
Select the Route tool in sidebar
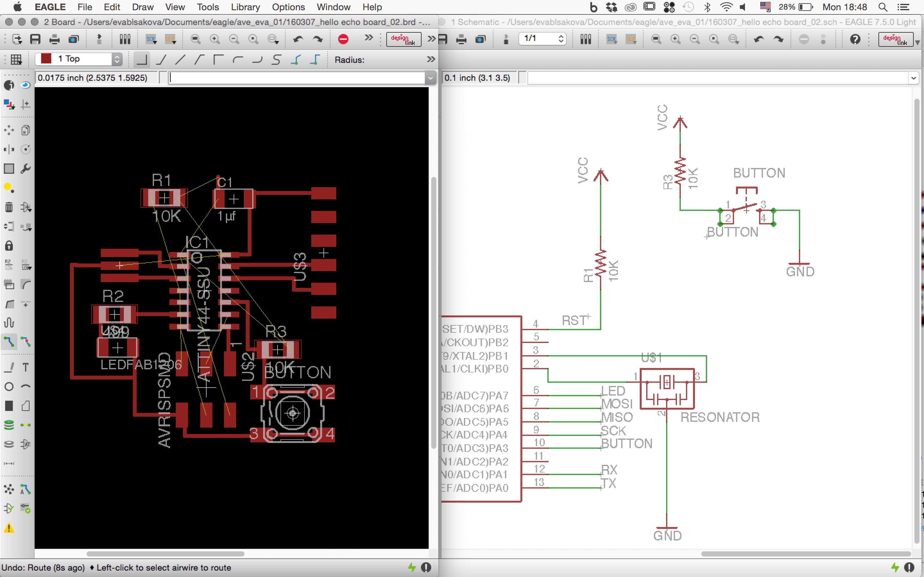[x=9, y=341]
